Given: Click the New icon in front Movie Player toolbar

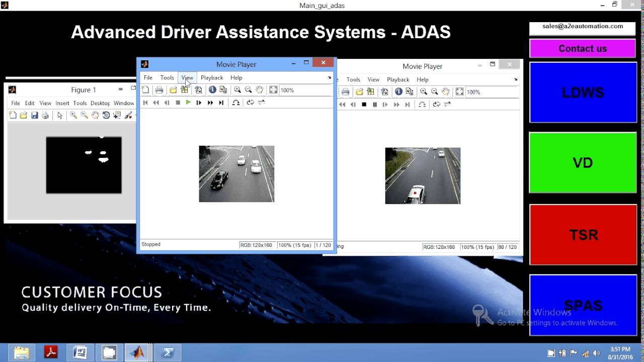Looking at the screenshot, I should [145, 90].
